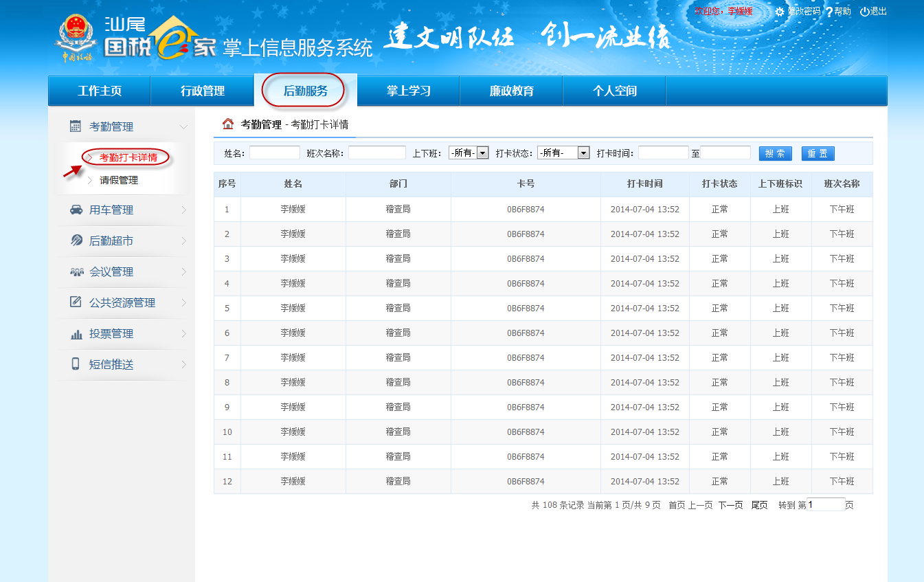
Task: Click the 卡号 column header
Action: tap(526, 184)
